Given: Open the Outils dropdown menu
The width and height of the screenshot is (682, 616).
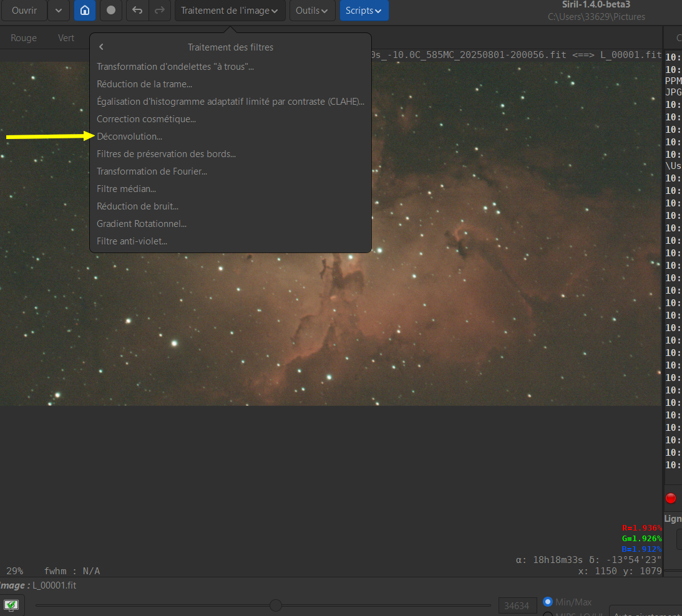Looking at the screenshot, I should tap(312, 11).
